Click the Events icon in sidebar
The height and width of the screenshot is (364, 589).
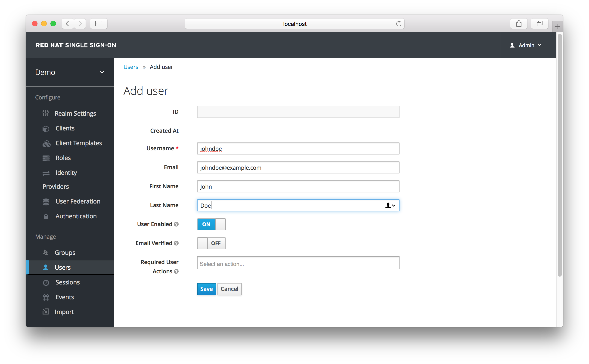[45, 297]
